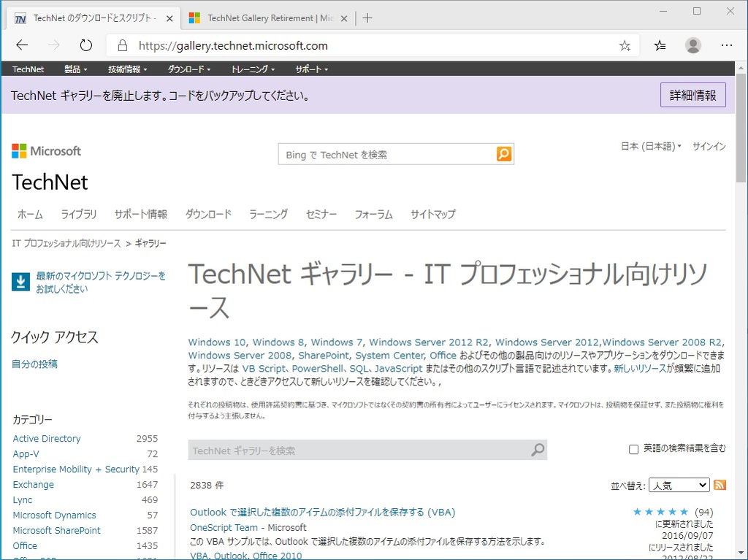Image resolution: width=748 pixels, height=560 pixels.
Task: Click the 詳細情報 button in the banner
Action: pos(692,94)
